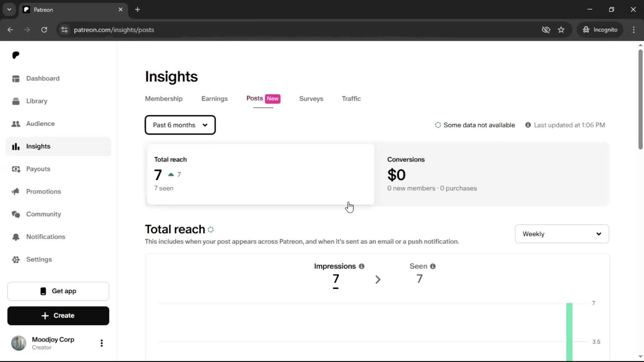Click the New badge on Posts
The image size is (644, 362).
[x=273, y=99]
